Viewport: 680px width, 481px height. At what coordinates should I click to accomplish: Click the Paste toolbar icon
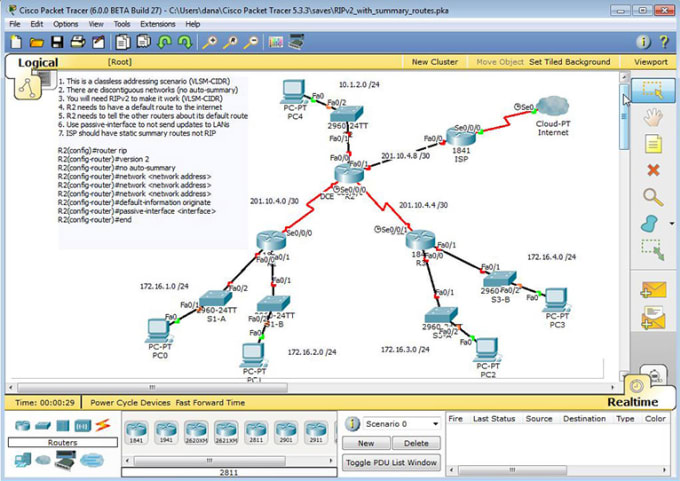143,42
